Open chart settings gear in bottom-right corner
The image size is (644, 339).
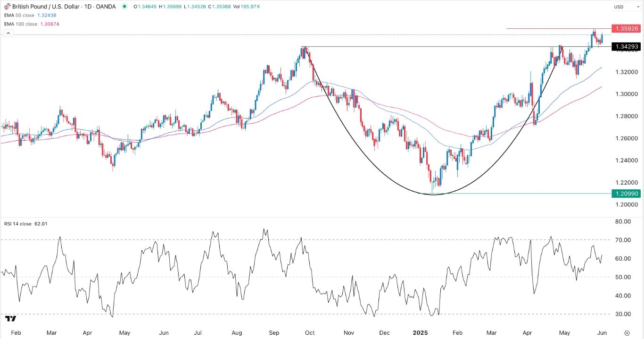(627, 332)
